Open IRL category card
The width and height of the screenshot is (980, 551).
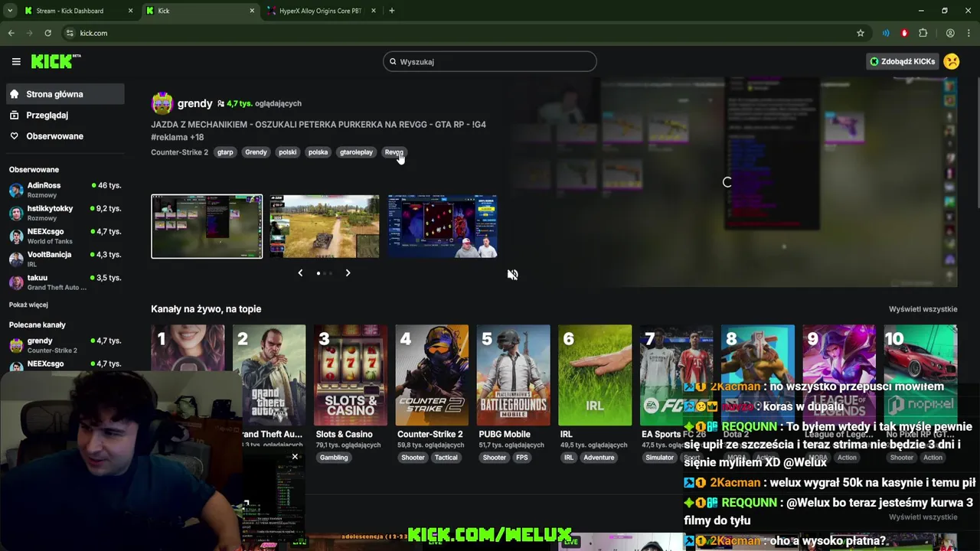[x=595, y=375]
